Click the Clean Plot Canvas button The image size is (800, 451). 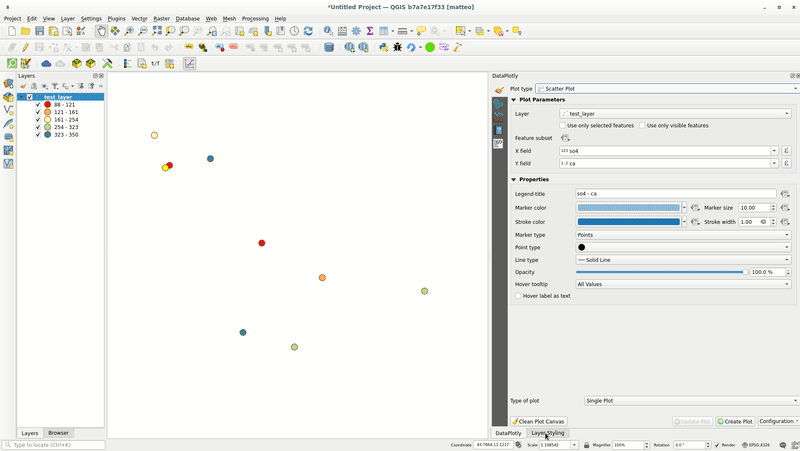click(x=539, y=421)
